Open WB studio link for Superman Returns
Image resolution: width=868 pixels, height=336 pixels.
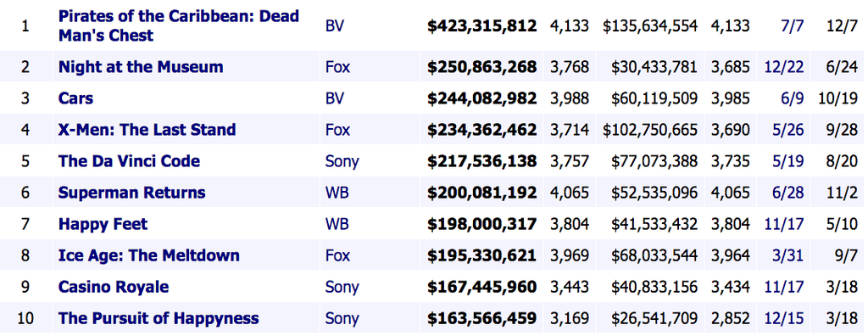pyautogui.click(x=337, y=193)
